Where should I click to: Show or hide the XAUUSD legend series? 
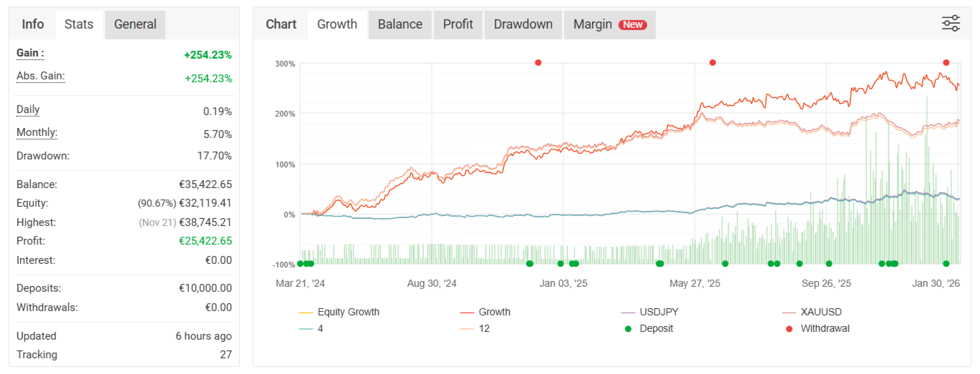pyautogui.click(x=821, y=312)
